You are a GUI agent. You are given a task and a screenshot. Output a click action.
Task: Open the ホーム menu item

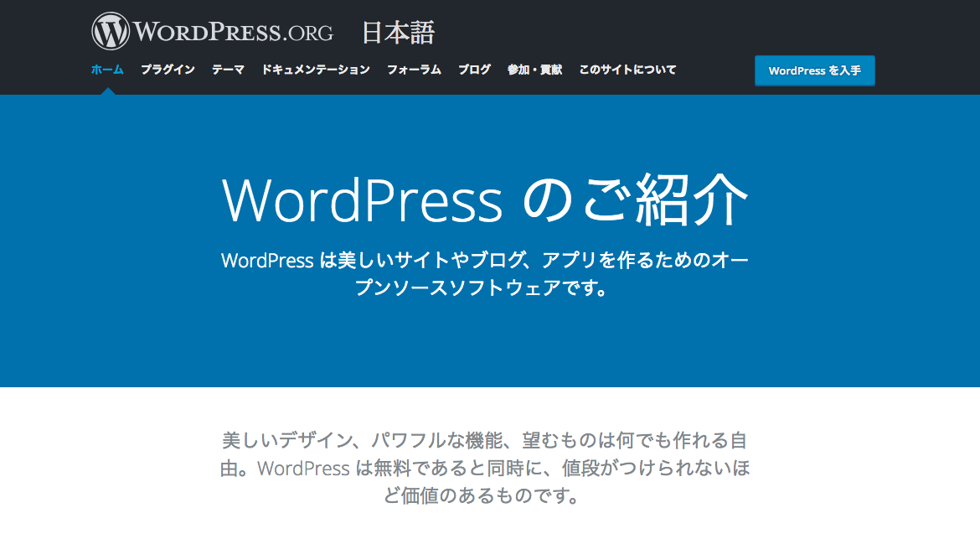point(107,70)
